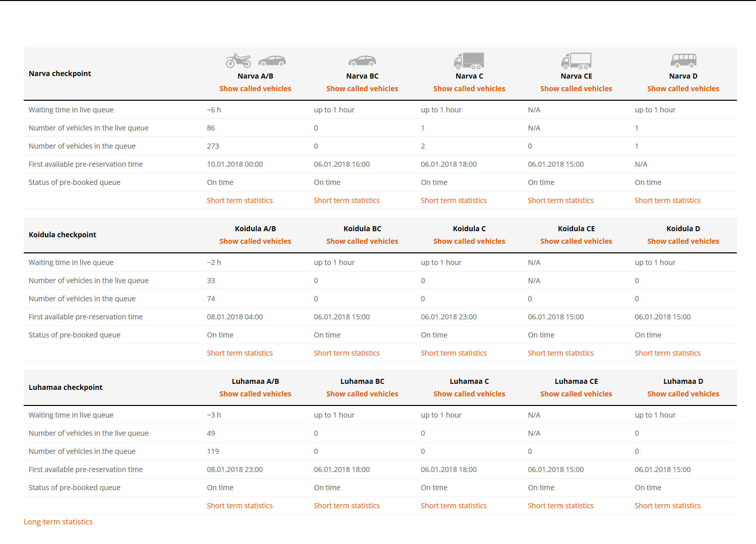Select Narva A/B waiting time ~6 h
756x544 pixels.
tap(214, 110)
